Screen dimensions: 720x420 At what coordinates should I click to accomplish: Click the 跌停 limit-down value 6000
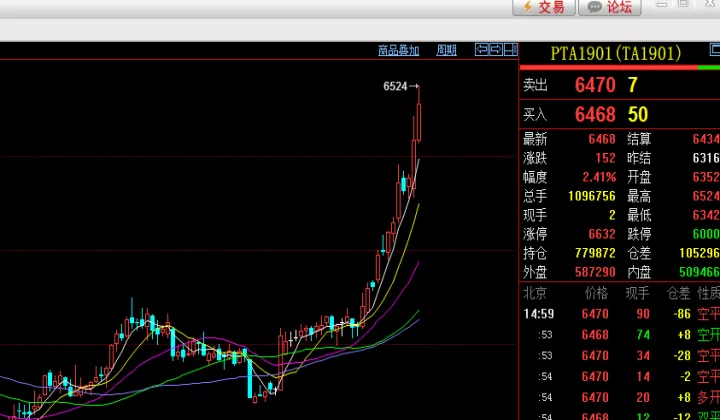coord(706,235)
